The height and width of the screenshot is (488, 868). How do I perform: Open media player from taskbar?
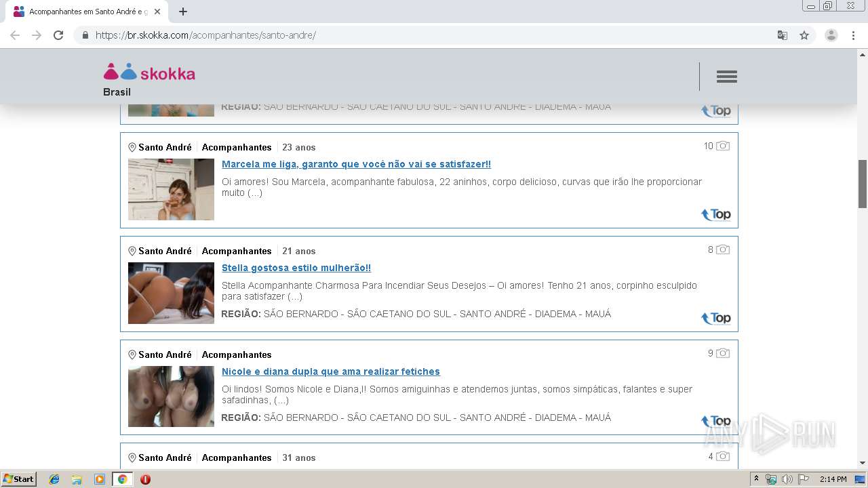[100, 479]
